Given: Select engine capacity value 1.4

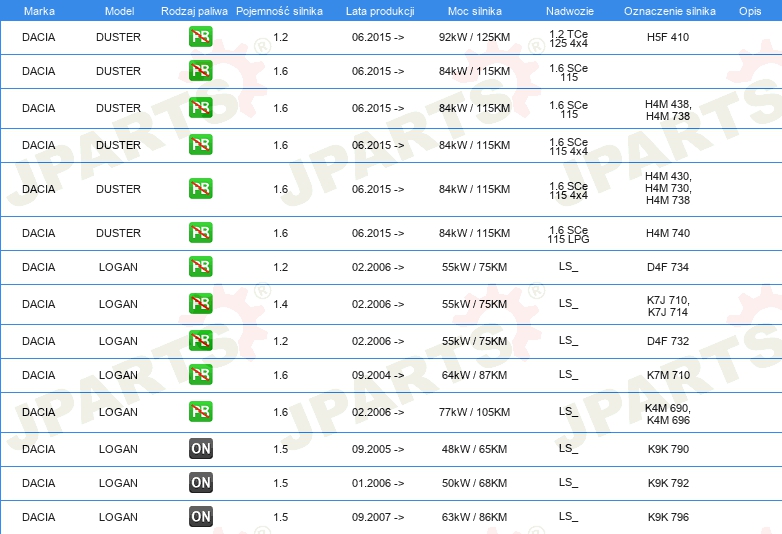Looking at the screenshot, I should 280,304.
